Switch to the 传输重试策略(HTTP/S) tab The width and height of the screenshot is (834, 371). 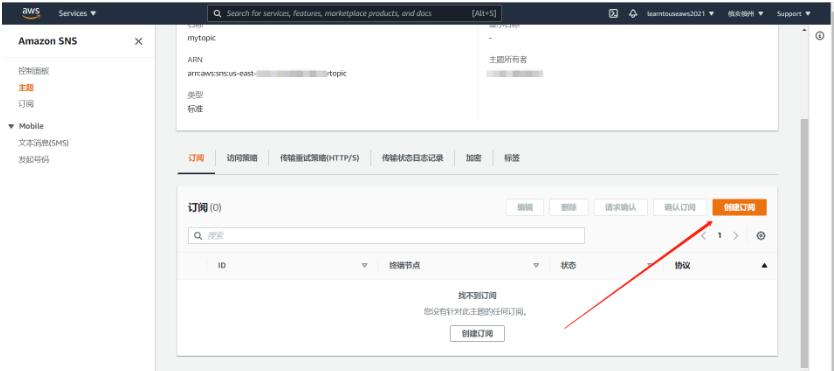click(320, 158)
